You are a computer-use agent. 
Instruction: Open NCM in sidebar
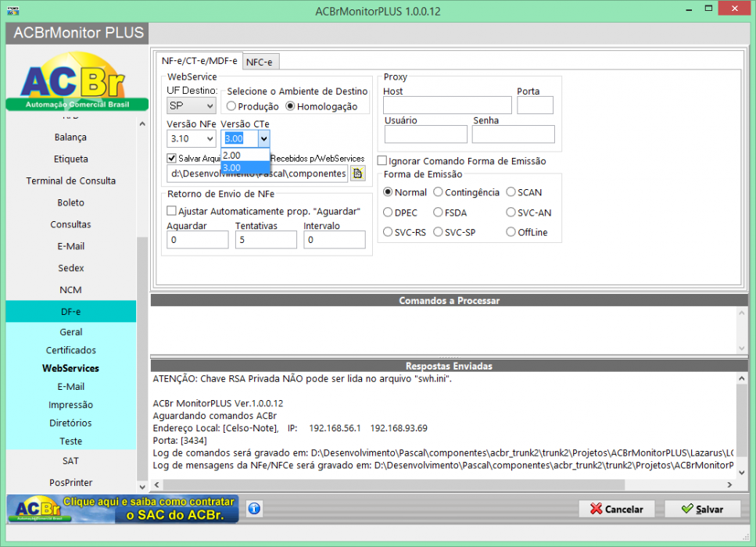71,290
